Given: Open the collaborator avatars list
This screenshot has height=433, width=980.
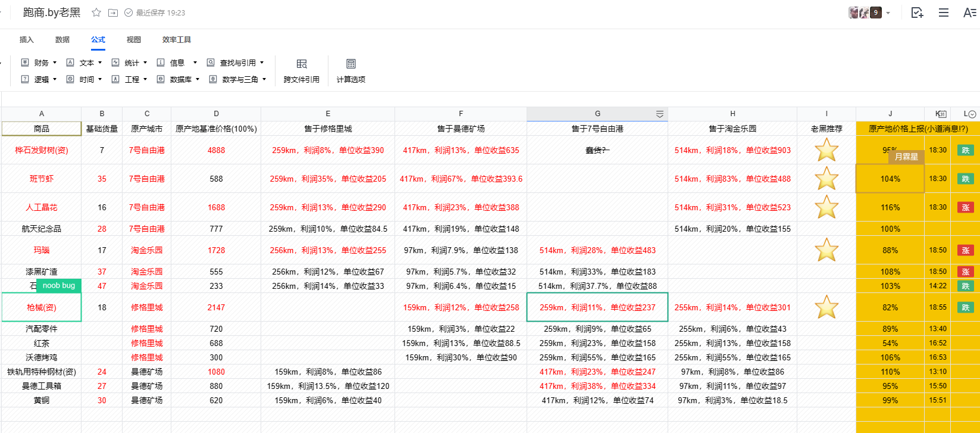Looking at the screenshot, I should (865, 13).
